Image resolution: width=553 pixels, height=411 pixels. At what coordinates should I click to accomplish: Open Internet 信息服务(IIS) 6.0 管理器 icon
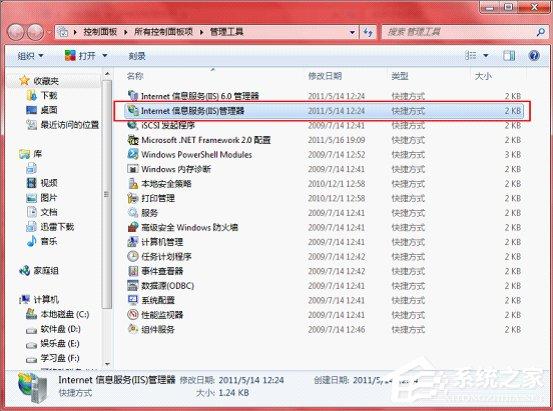point(133,96)
